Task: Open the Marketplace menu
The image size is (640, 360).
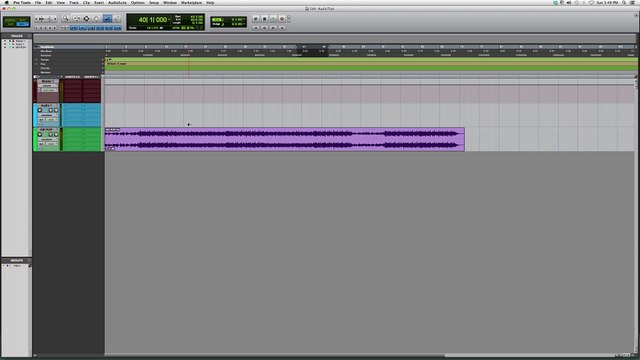Action: click(191, 2)
